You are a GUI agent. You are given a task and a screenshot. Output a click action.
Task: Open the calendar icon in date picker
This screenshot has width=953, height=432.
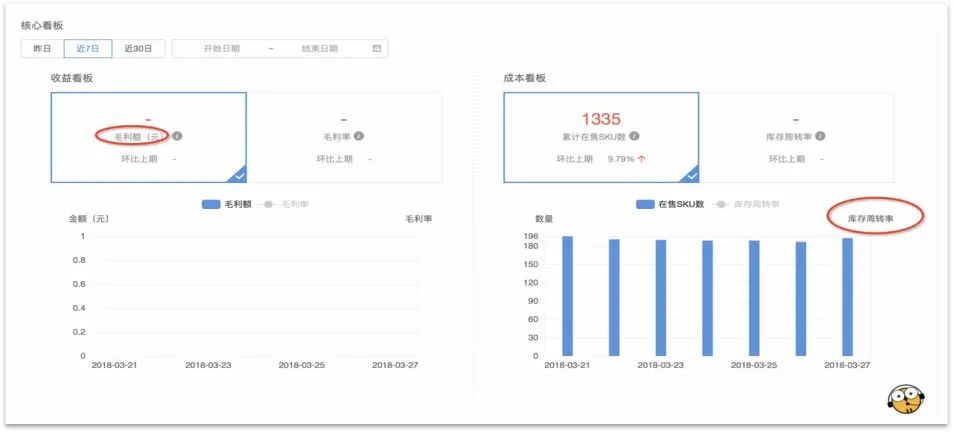point(376,49)
